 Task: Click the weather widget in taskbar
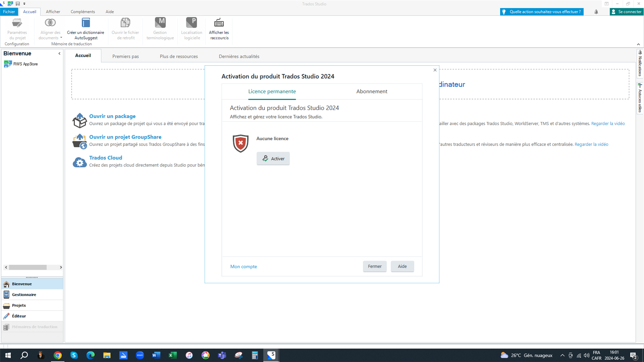click(x=526, y=355)
